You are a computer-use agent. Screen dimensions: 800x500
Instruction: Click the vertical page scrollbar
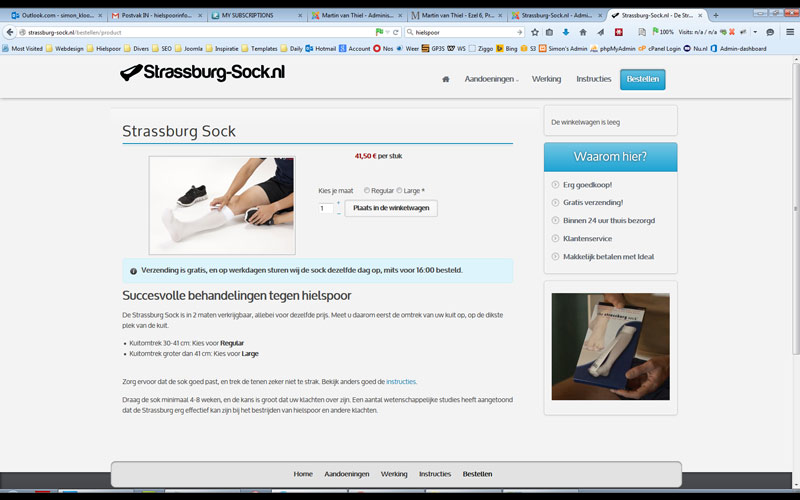(795, 208)
